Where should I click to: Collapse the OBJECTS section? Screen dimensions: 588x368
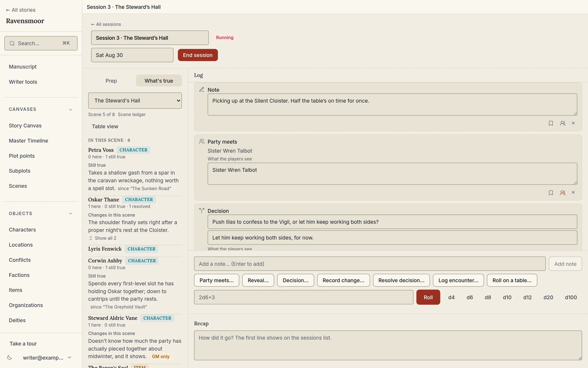(71, 213)
